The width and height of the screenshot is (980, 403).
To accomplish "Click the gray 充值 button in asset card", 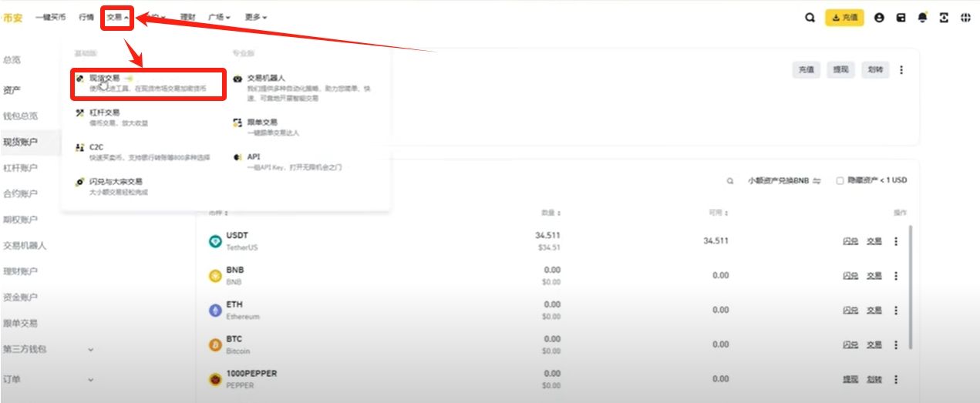I will (x=807, y=69).
